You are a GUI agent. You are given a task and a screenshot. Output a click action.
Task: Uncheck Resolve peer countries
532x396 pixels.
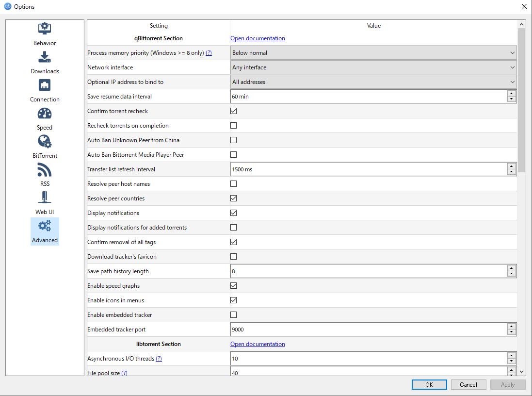233,198
